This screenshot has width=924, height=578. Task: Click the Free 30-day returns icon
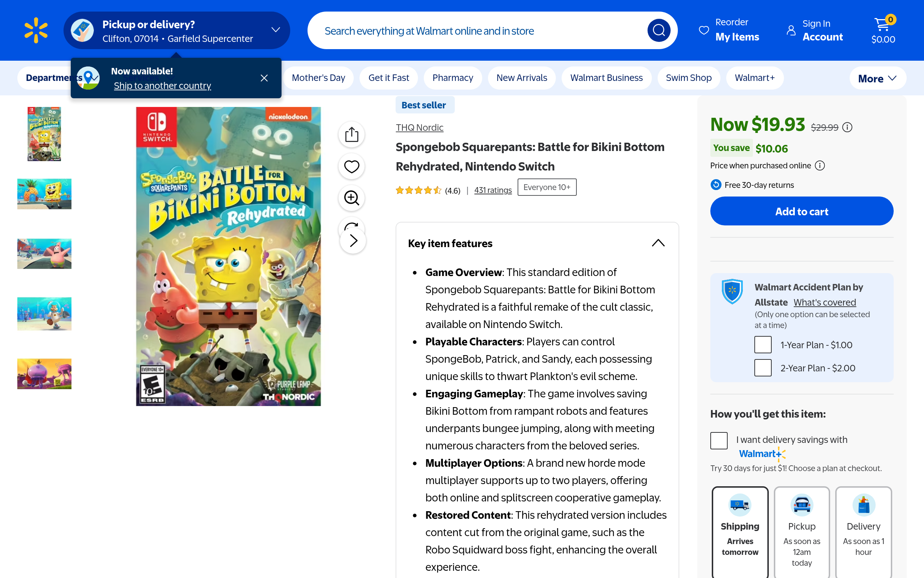tap(716, 185)
